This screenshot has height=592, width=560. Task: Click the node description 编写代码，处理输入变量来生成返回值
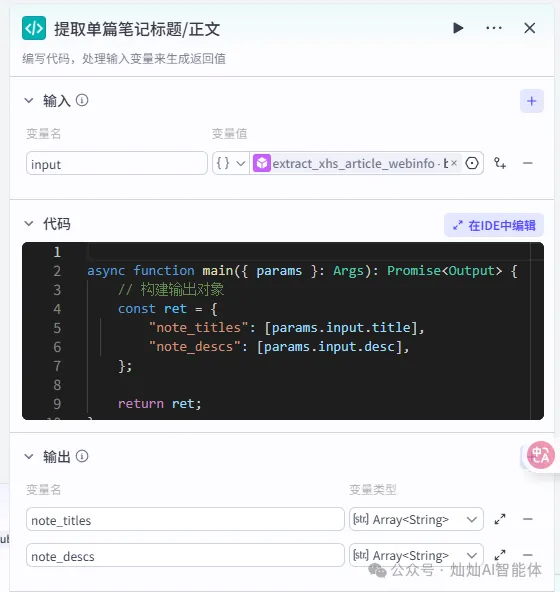click(124, 59)
